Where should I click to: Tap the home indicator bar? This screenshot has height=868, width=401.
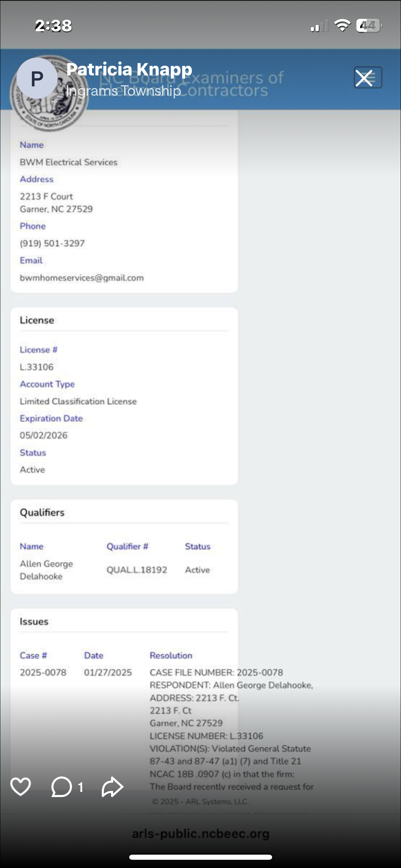(x=200, y=857)
